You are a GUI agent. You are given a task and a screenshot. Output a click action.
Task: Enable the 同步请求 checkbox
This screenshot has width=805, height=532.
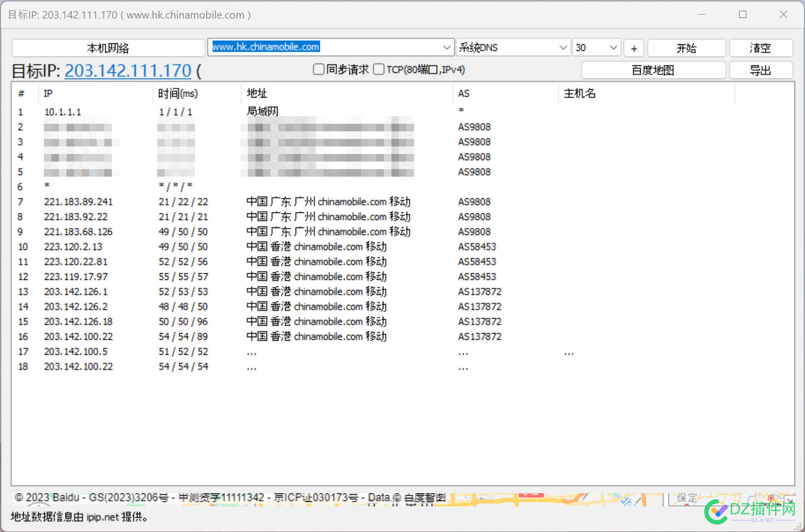point(318,69)
